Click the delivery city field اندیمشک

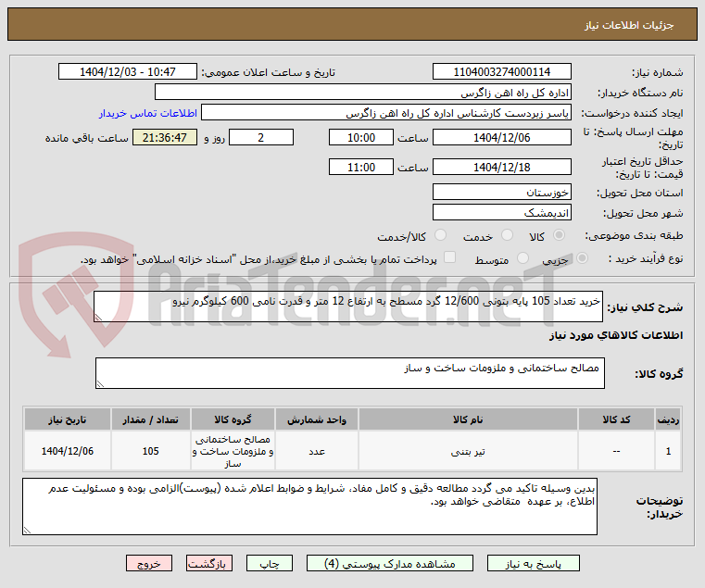(x=502, y=212)
